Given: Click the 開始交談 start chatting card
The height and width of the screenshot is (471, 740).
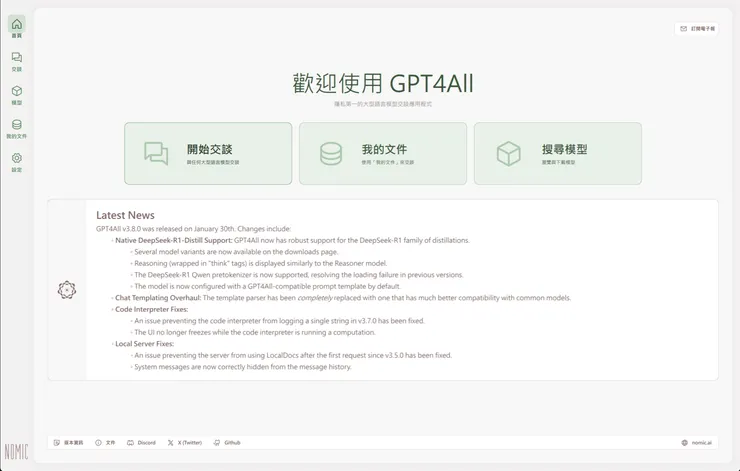Looking at the screenshot, I should tap(208, 153).
